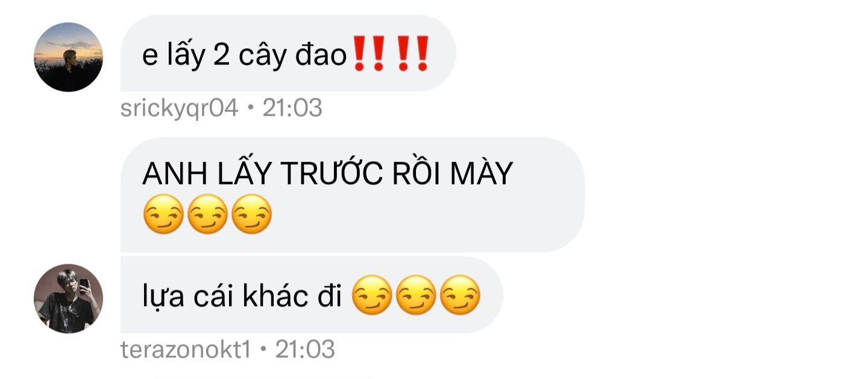
Task: Open the srickyqr04 username link
Action: coord(179,109)
